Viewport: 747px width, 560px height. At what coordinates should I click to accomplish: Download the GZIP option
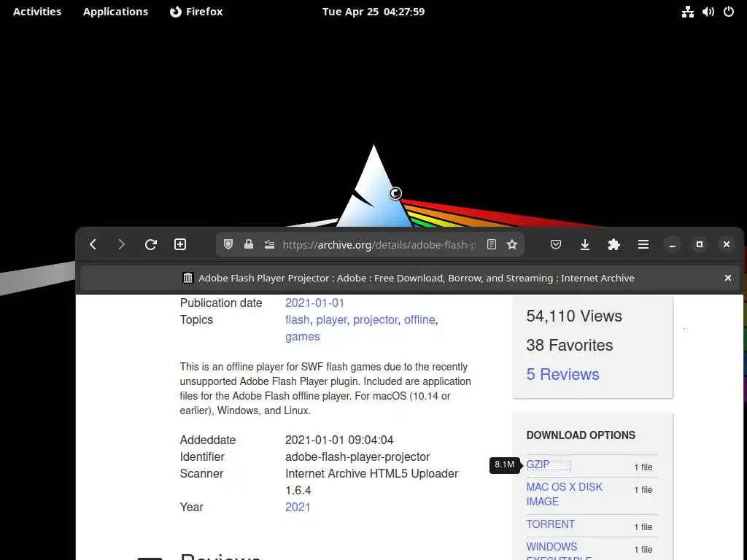538,464
